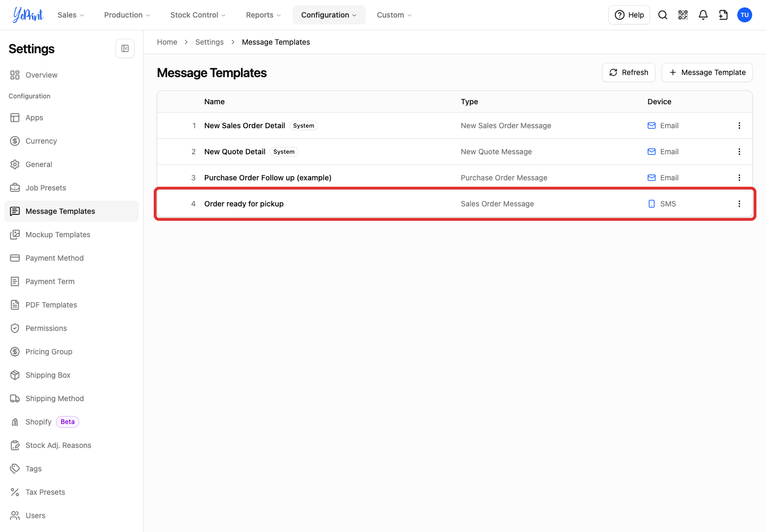Go to Settings breadcrumb link
The width and height of the screenshot is (766, 532).
210,42
